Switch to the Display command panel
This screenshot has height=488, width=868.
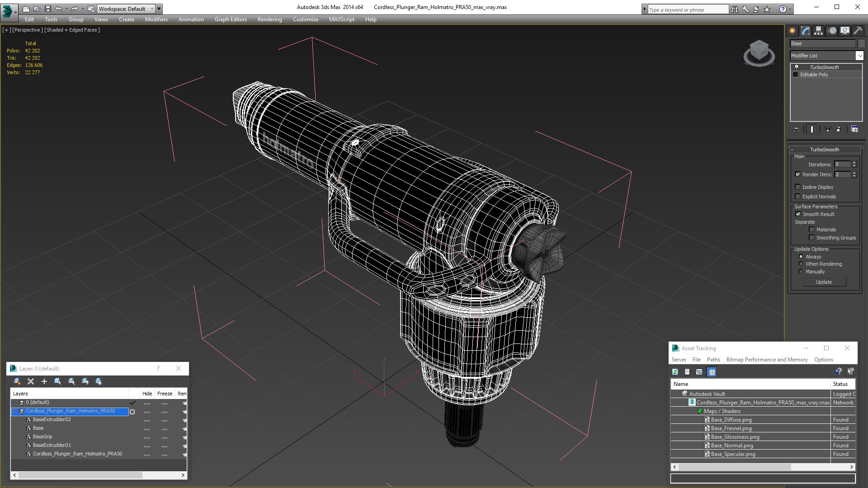pos(845,31)
